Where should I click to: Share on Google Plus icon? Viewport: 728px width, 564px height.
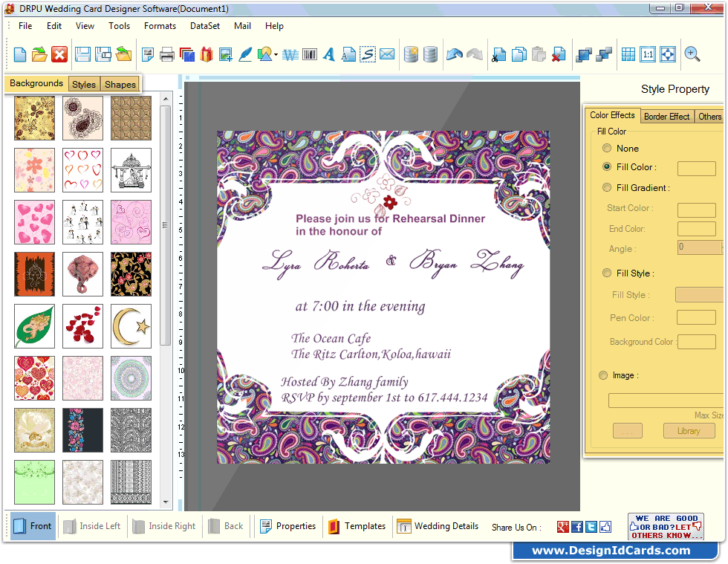coord(563,527)
